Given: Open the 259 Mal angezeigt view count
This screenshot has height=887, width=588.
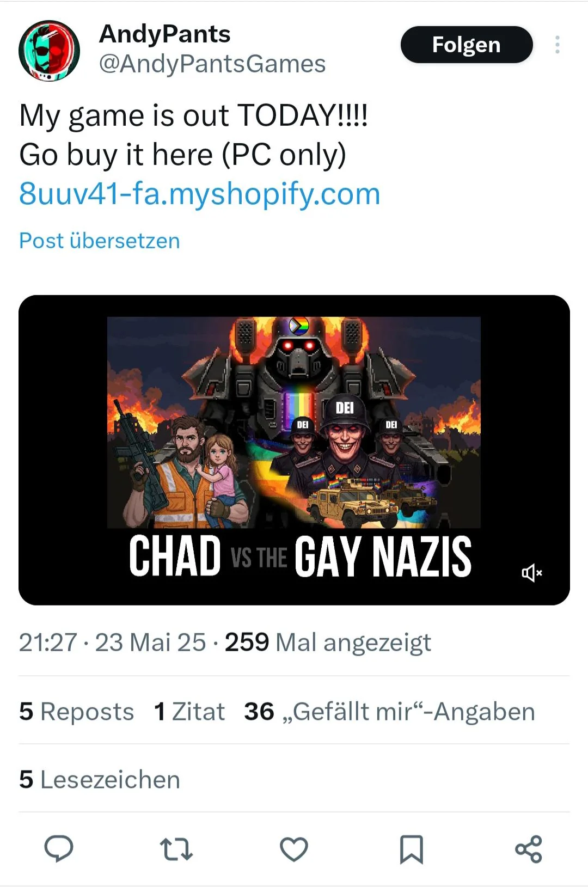Looking at the screenshot, I should [328, 642].
